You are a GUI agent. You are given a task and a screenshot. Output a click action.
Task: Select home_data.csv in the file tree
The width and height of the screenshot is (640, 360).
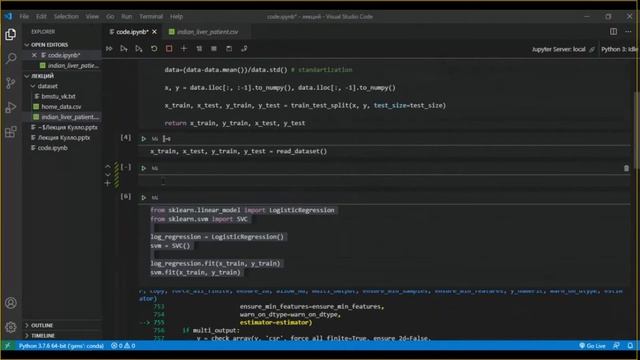[61, 107]
